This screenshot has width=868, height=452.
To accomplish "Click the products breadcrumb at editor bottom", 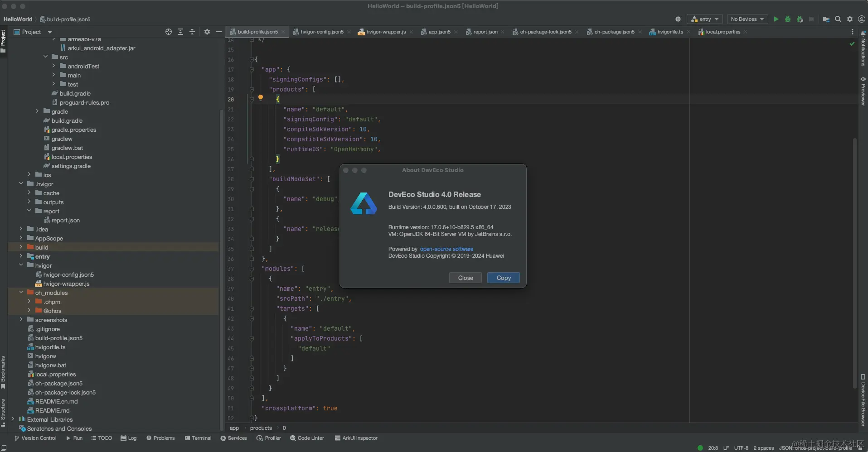I will point(261,428).
